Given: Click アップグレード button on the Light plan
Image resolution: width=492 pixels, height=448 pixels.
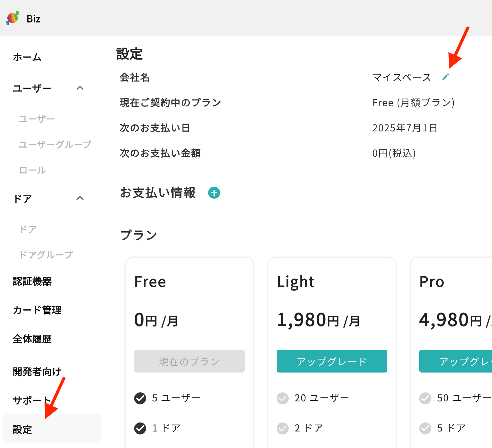Looking at the screenshot, I should [x=332, y=361].
